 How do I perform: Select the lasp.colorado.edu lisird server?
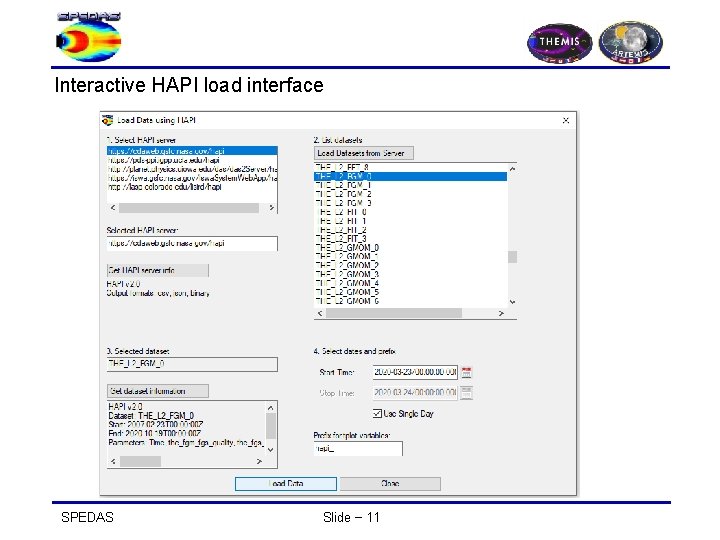(x=192, y=187)
